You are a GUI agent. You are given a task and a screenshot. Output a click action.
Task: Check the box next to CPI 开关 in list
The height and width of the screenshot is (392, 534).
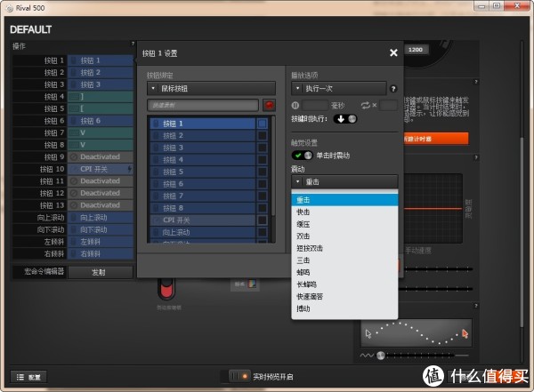(262, 220)
